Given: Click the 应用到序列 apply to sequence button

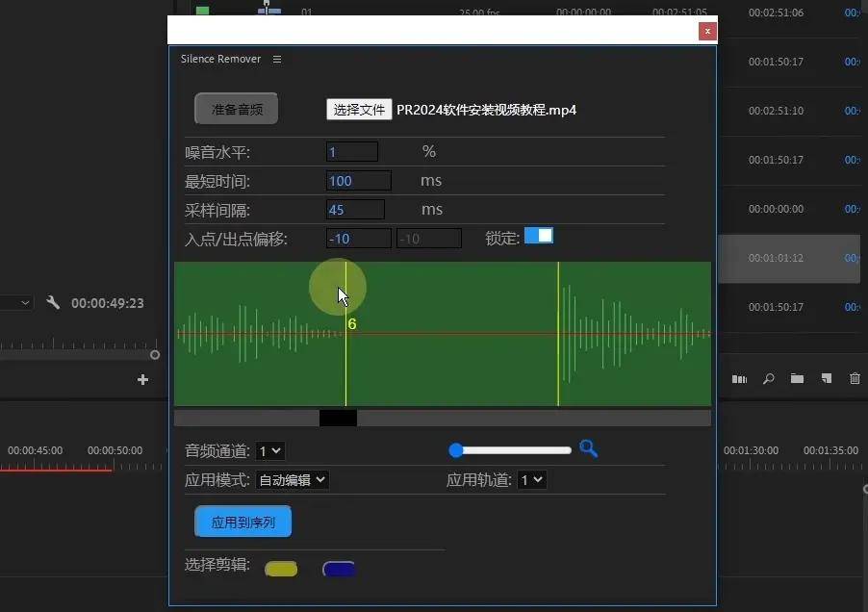Looking at the screenshot, I should (x=243, y=522).
